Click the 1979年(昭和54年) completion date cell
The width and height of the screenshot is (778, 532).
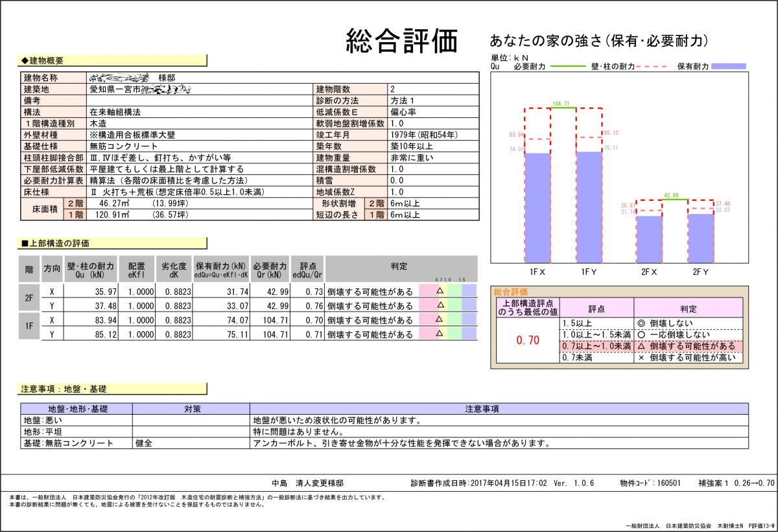424,135
